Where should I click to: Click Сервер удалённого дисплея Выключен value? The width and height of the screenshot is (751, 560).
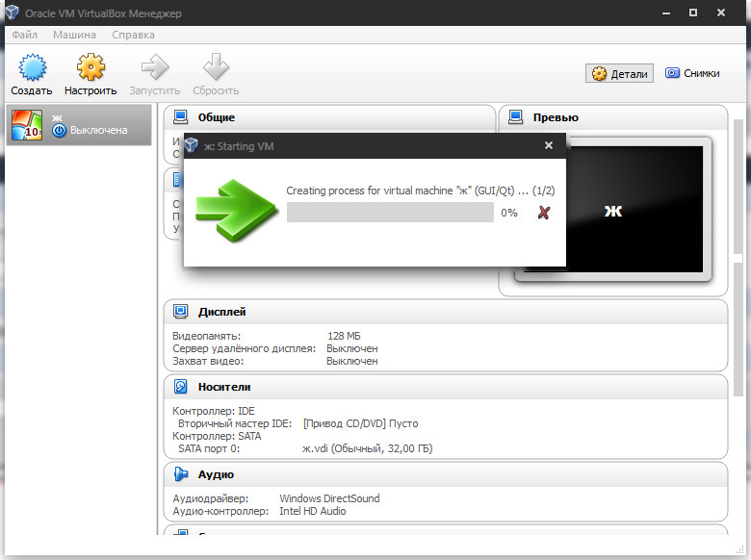(x=352, y=348)
